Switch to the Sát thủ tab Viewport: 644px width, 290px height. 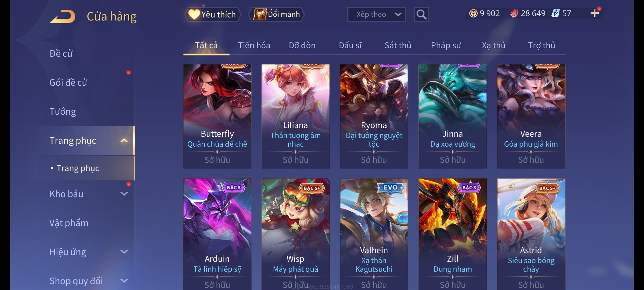[x=398, y=45]
